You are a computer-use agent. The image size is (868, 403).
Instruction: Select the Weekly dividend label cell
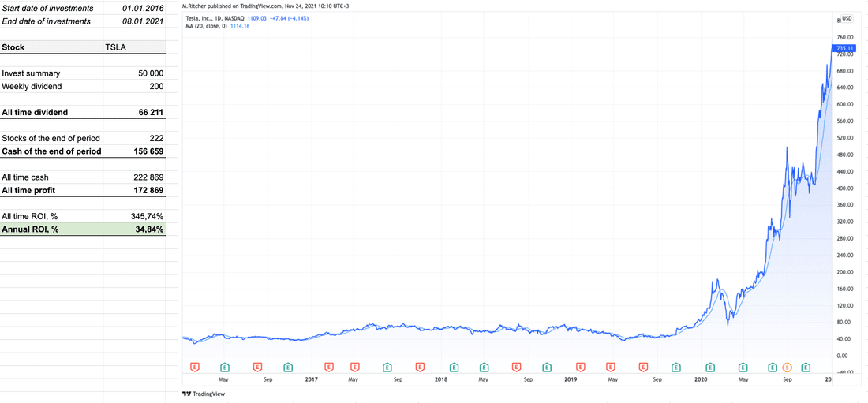click(x=51, y=87)
